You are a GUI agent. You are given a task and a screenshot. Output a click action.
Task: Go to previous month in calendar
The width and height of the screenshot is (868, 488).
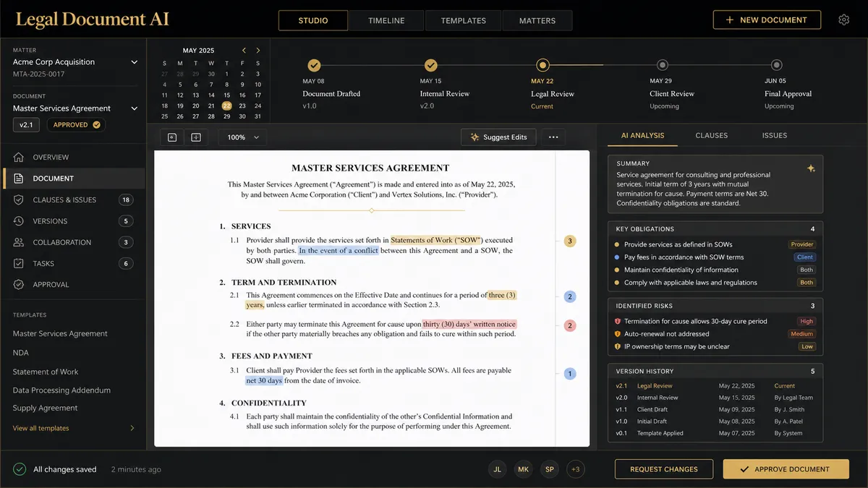[x=244, y=51]
